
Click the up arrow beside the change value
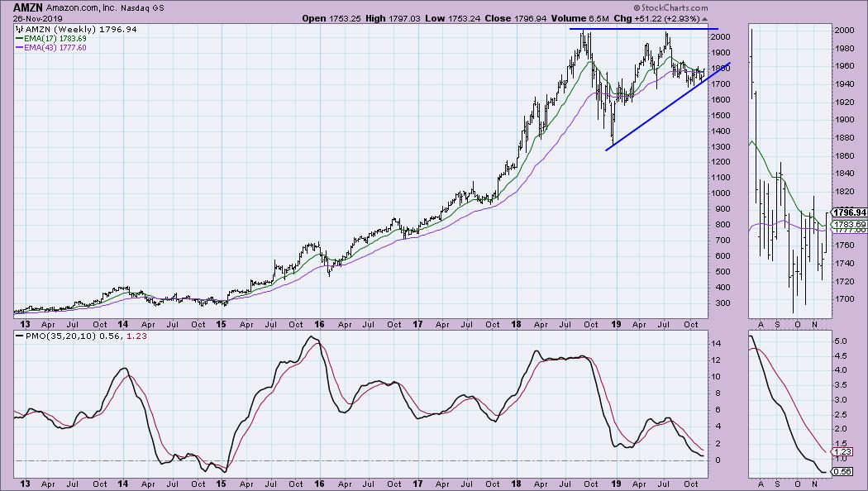tap(704, 19)
